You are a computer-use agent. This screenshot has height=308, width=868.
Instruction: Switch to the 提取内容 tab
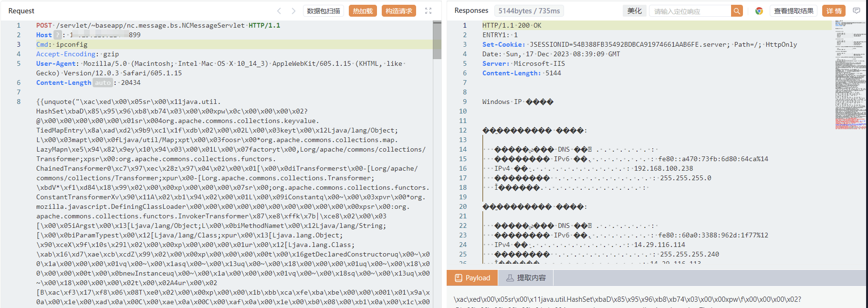pos(526,278)
